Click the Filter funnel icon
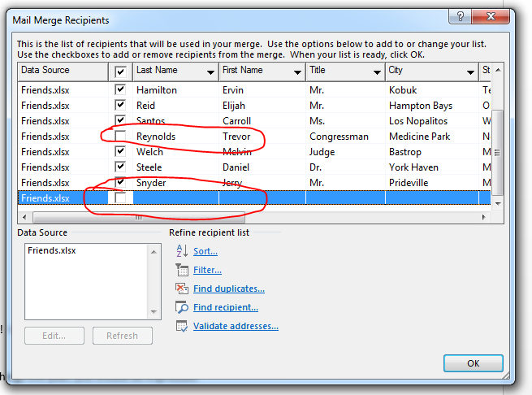Image resolution: width=532 pixels, height=395 pixels. (x=182, y=271)
